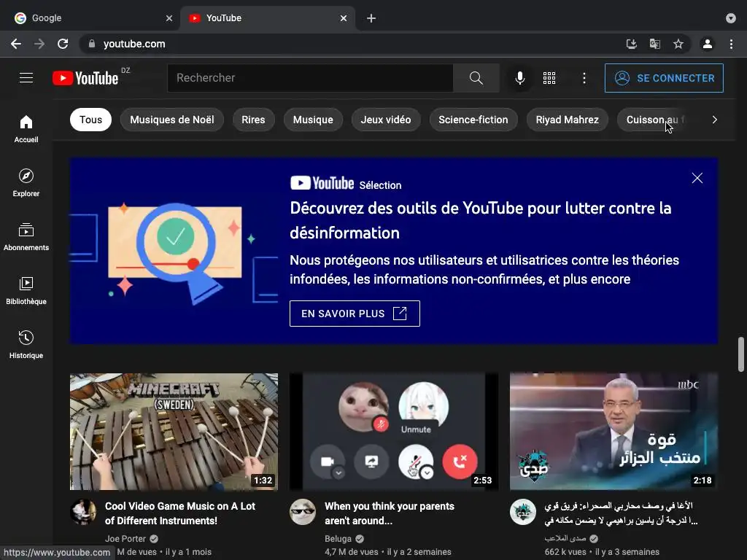This screenshot has height=560, width=747.
Task: Go to Accueil in sidebar
Action: pyautogui.click(x=26, y=128)
